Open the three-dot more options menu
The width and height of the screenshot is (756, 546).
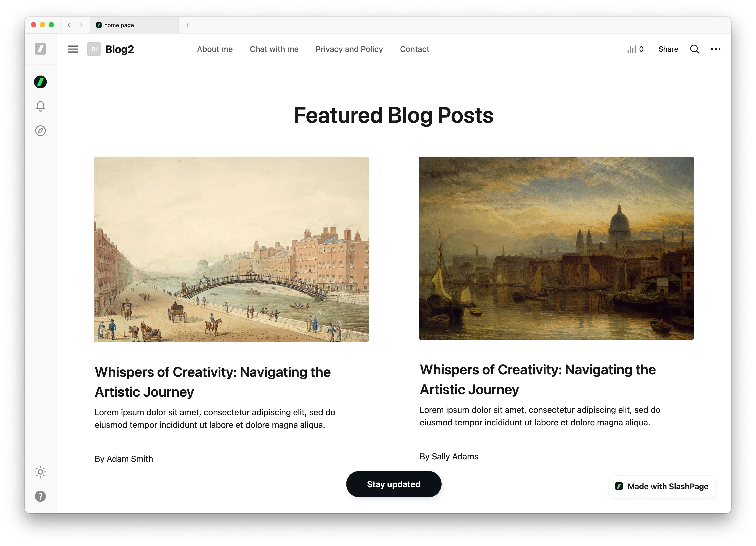715,49
